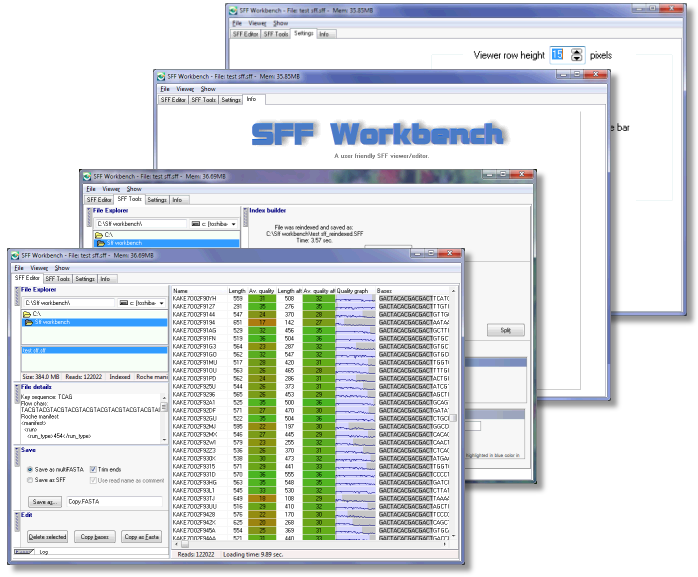
Task: Click the Name column header
Action: (199, 291)
